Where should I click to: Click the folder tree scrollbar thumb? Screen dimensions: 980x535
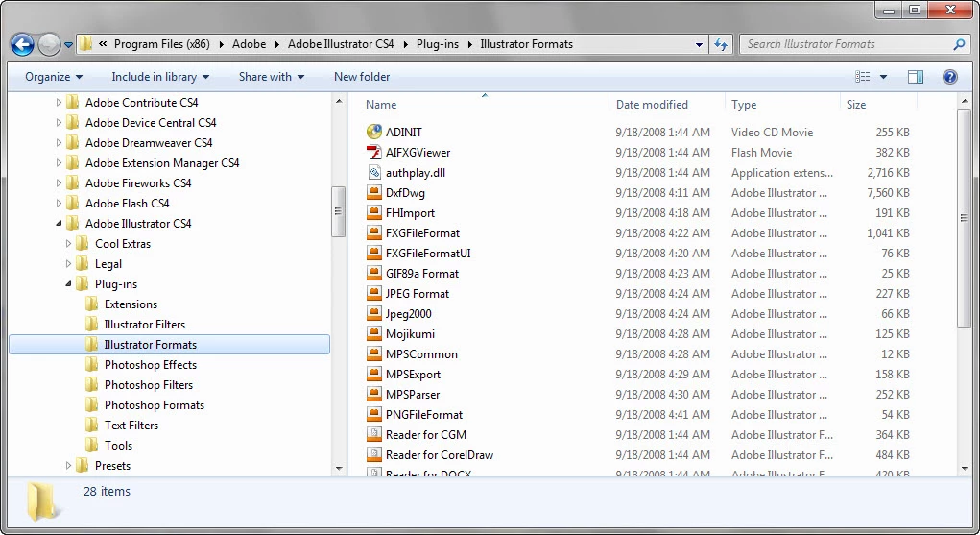(x=338, y=211)
